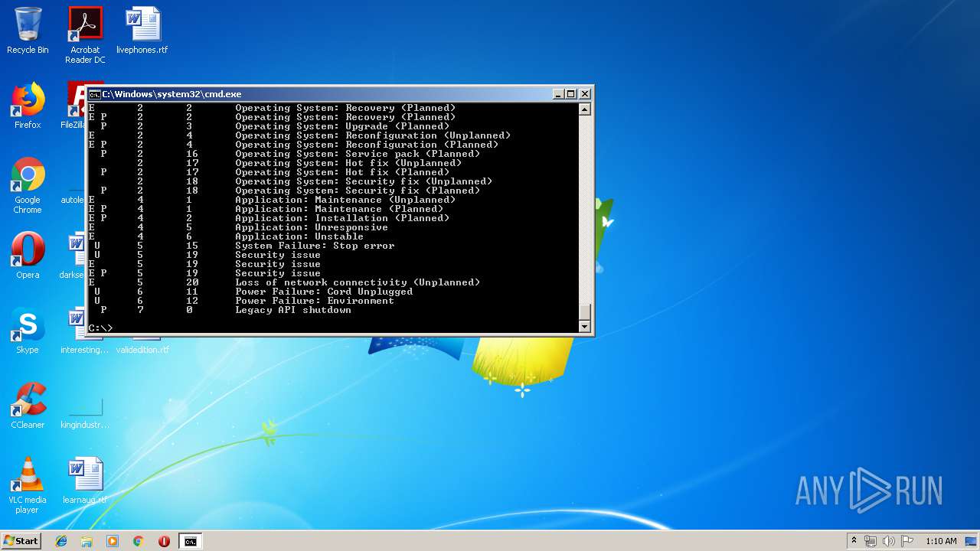
Task: Select the kingindustr... desktop file
Action: coord(85,410)
